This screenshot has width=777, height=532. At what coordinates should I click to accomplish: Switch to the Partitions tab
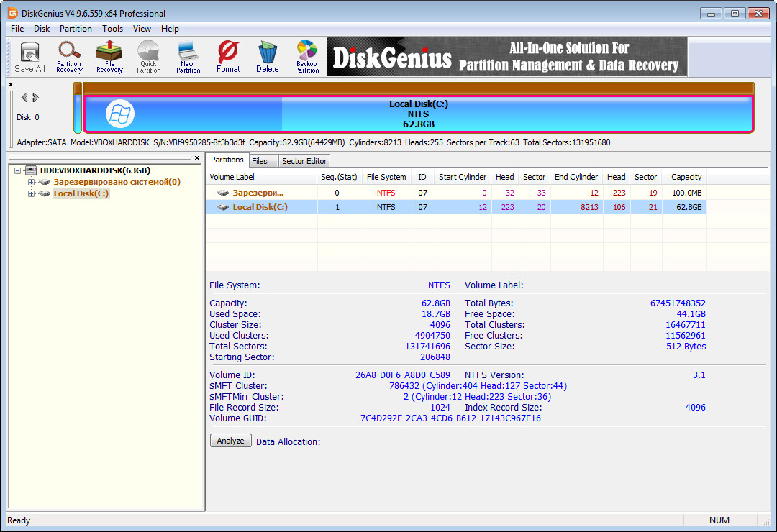click(227, 160)
